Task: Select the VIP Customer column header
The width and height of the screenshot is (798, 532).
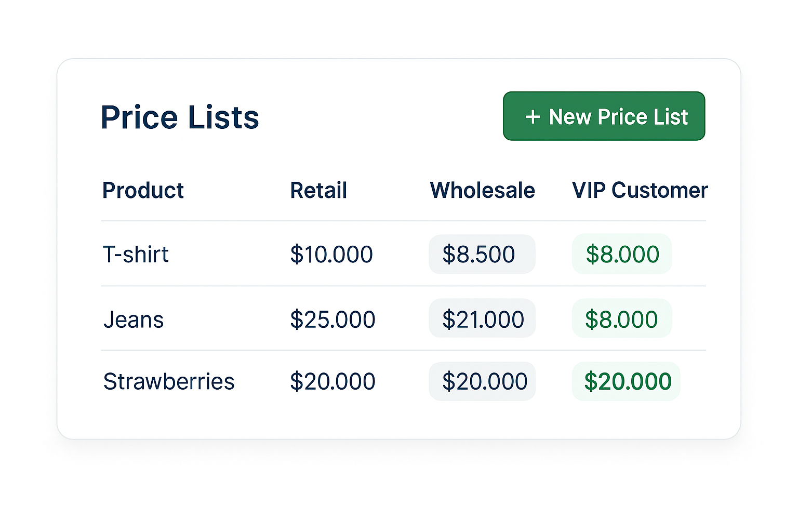Action: [x=640, y=191]
